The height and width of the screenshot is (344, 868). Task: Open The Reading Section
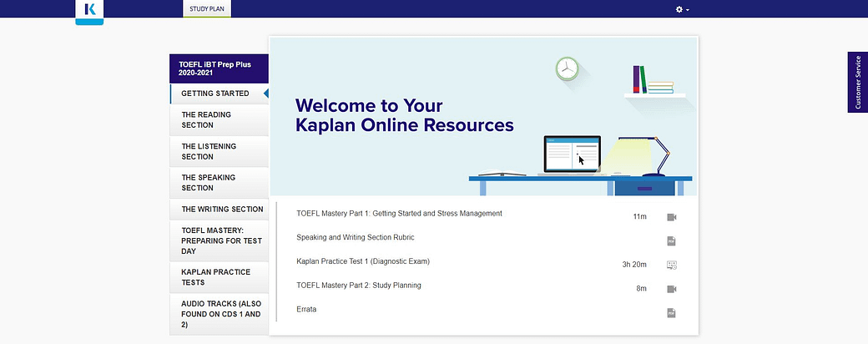(220, 119)
